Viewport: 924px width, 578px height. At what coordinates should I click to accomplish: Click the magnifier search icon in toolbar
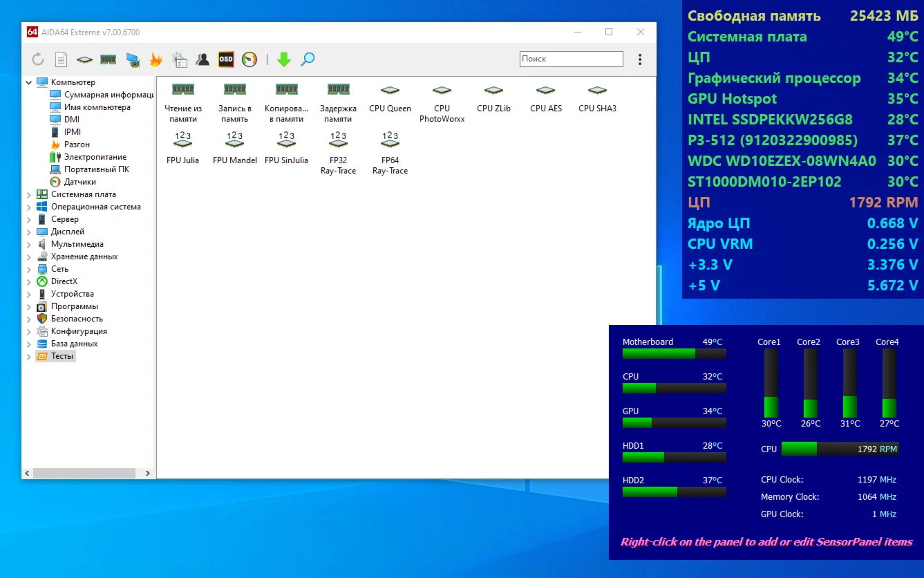pos(308,59)
